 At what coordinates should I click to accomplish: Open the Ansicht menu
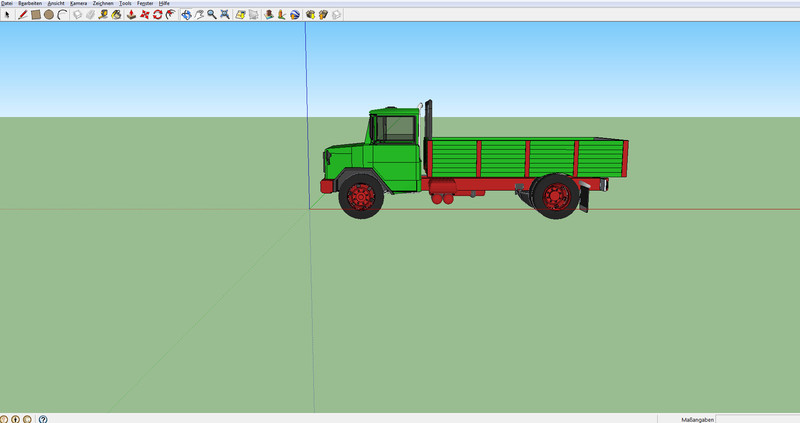click(x=56, y=3)
